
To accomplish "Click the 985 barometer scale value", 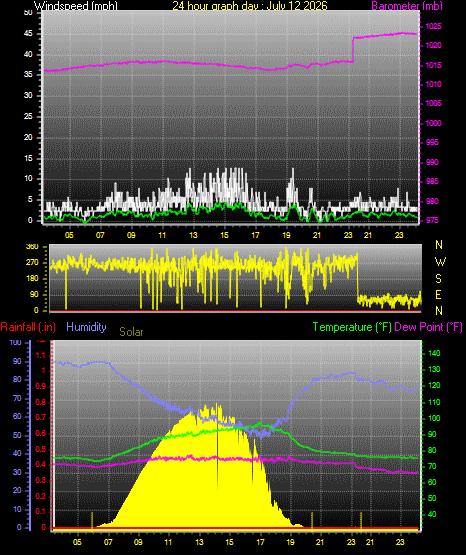I will tap(432, 182).
